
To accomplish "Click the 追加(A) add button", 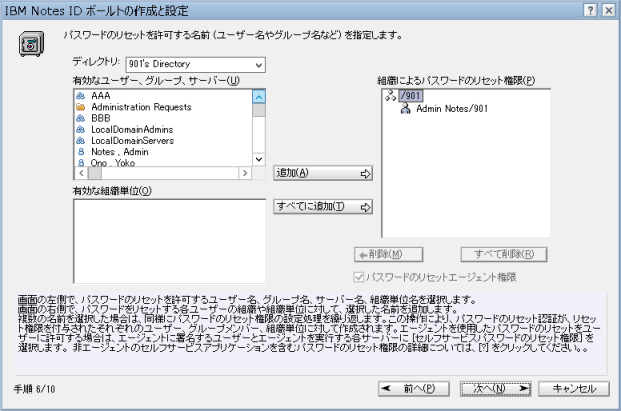I will pos(323,173).
